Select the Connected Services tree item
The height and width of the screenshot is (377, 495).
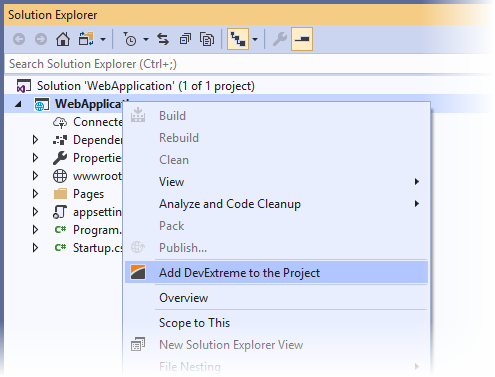click(98, 122)
